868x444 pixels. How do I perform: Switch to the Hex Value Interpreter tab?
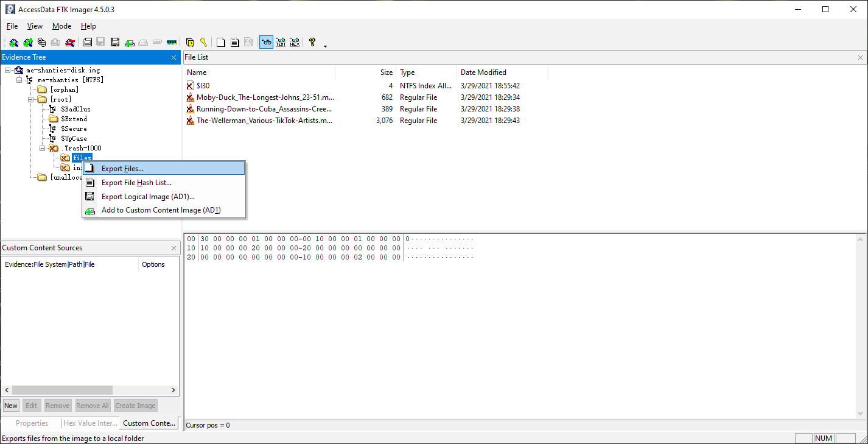click(90, 423)
